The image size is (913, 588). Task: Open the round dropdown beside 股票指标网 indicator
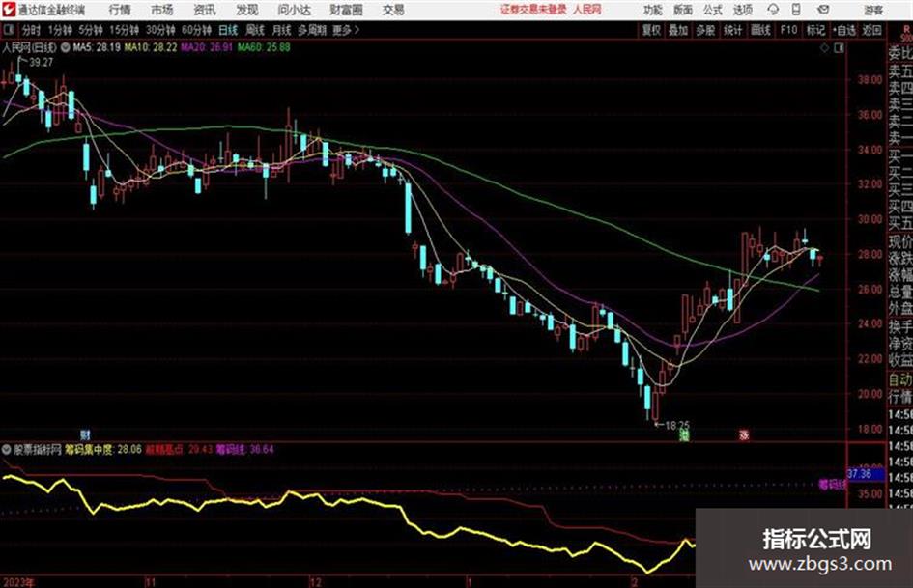coord(7,449)
